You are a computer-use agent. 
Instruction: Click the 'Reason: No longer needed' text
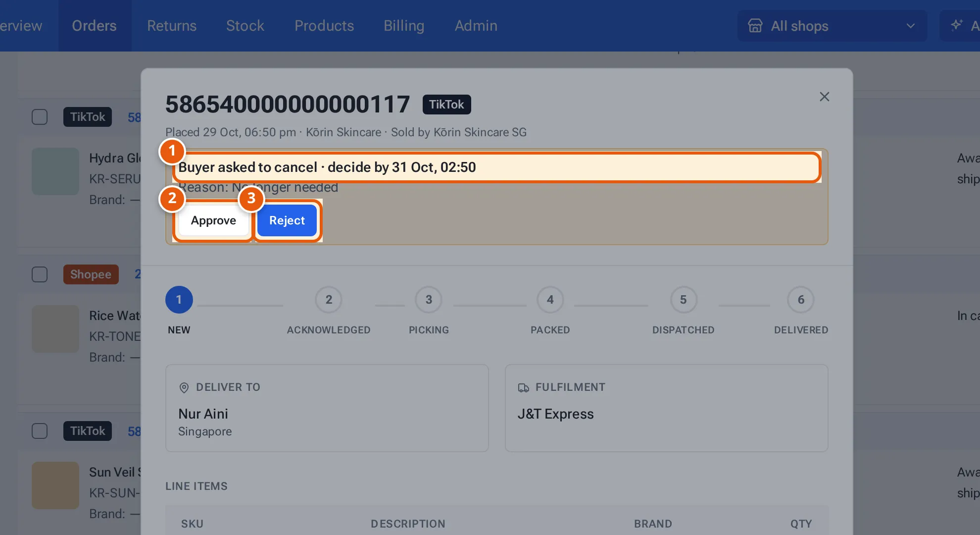click(x=258, y=187)
